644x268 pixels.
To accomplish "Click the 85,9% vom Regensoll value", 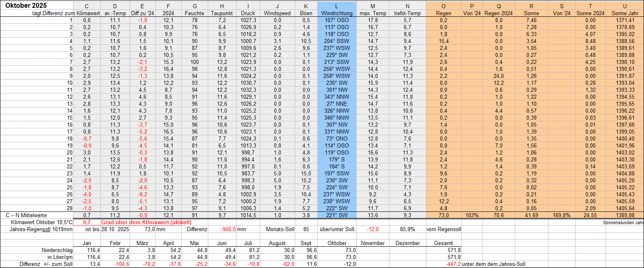I will coord(407,229).
